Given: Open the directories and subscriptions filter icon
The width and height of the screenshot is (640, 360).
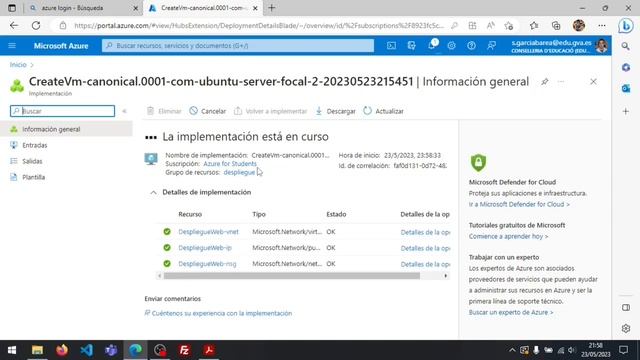Looking at the screenshot, I should pyautogui.click(x=411, y=46).
